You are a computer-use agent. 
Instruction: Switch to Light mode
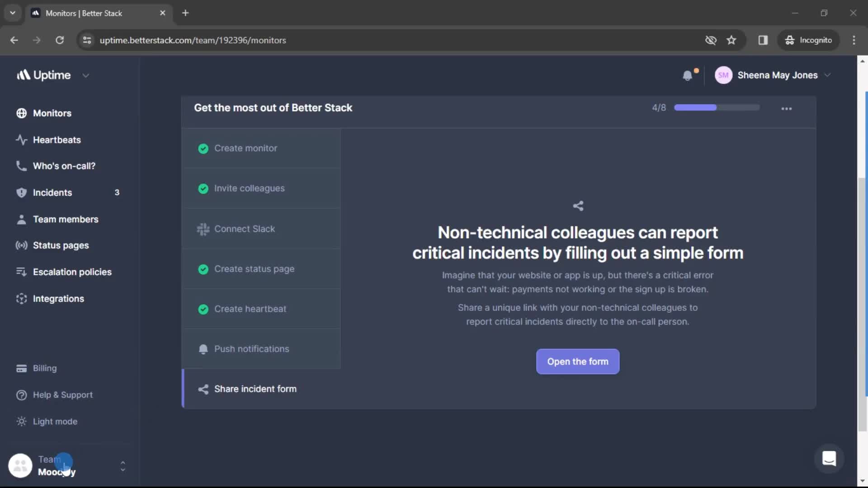[55, 422]
